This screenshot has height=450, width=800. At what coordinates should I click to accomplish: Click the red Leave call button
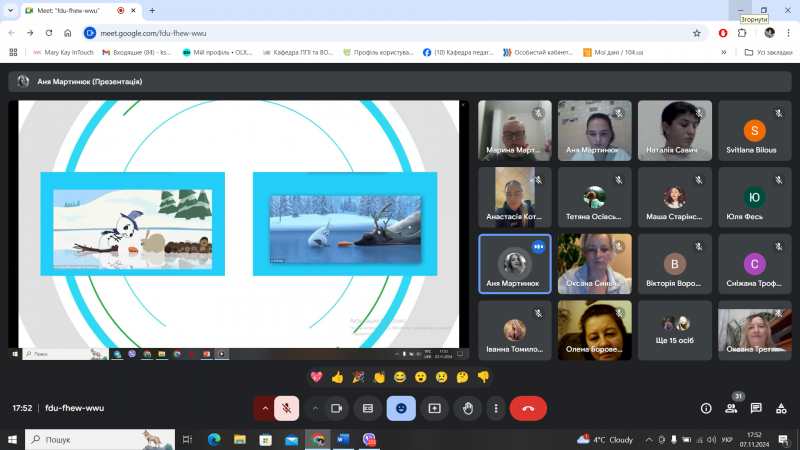[x=528, y=408]
